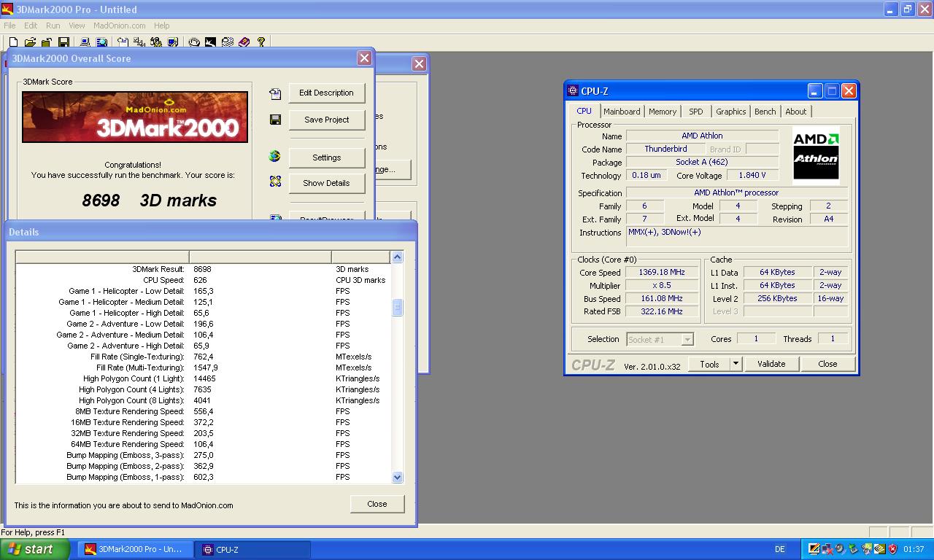Click the floppy icon beside Save Project
The height and width of the screenshot is (560, 934).
[275, 120]
